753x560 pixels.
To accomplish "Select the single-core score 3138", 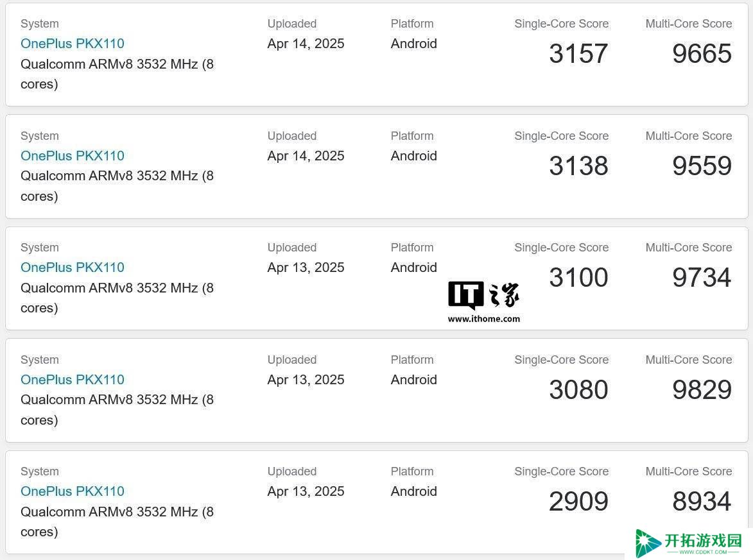I will click(x=578, y=165).
